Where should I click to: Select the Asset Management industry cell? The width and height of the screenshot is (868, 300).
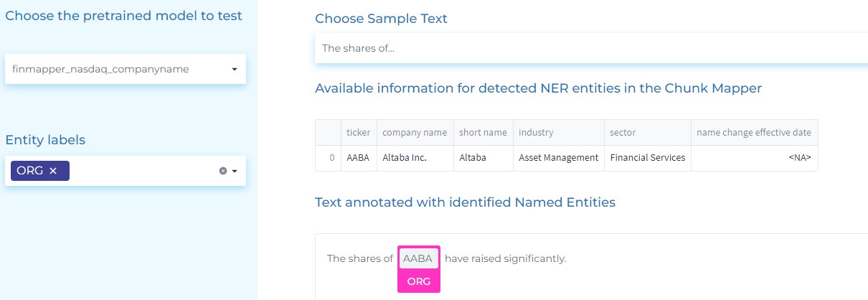tap(558, 158)
